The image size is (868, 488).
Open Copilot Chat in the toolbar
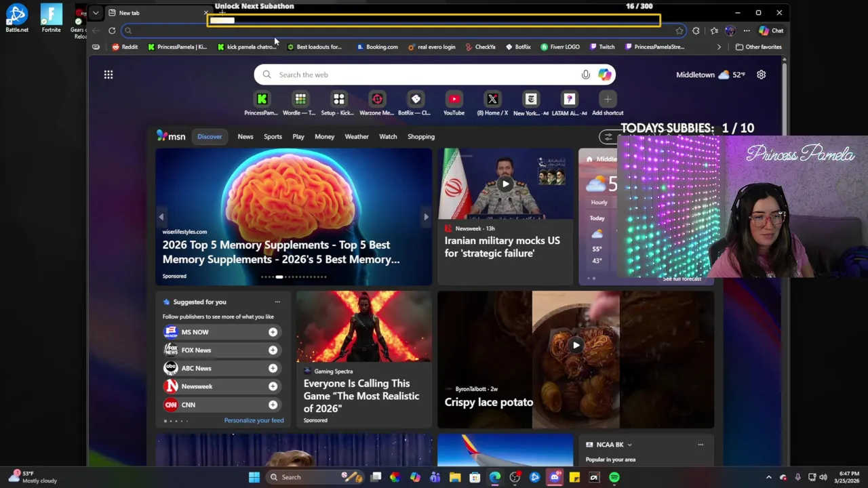771,30
